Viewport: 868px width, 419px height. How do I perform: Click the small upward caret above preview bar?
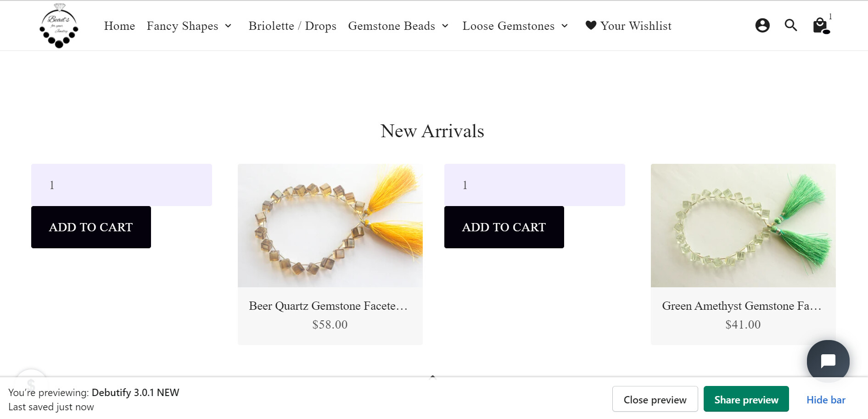pyautogui.click(x=432, y=377)
